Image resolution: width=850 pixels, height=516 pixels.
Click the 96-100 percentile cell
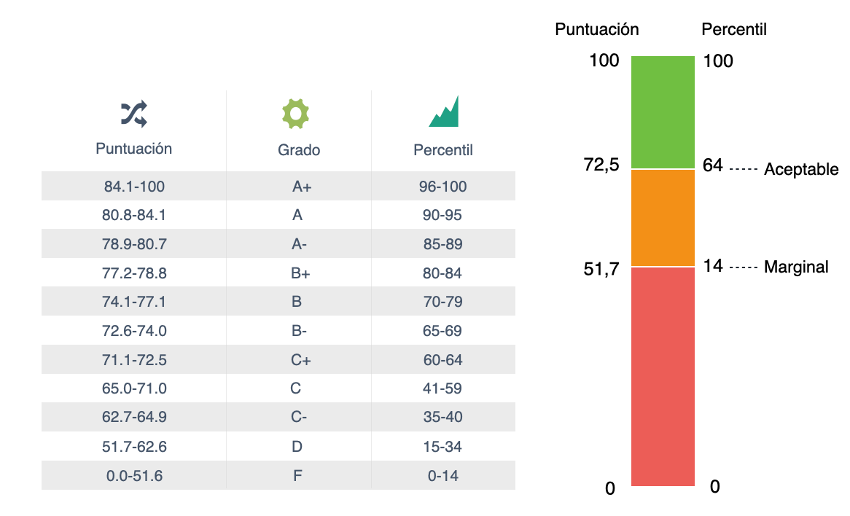pos(443,186)
